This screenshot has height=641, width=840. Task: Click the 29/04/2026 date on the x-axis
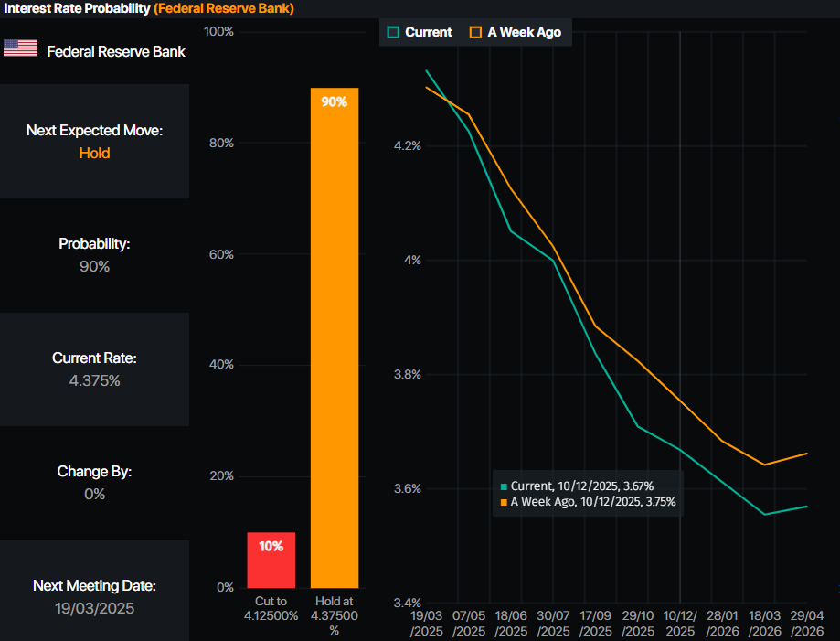point(807,625)
